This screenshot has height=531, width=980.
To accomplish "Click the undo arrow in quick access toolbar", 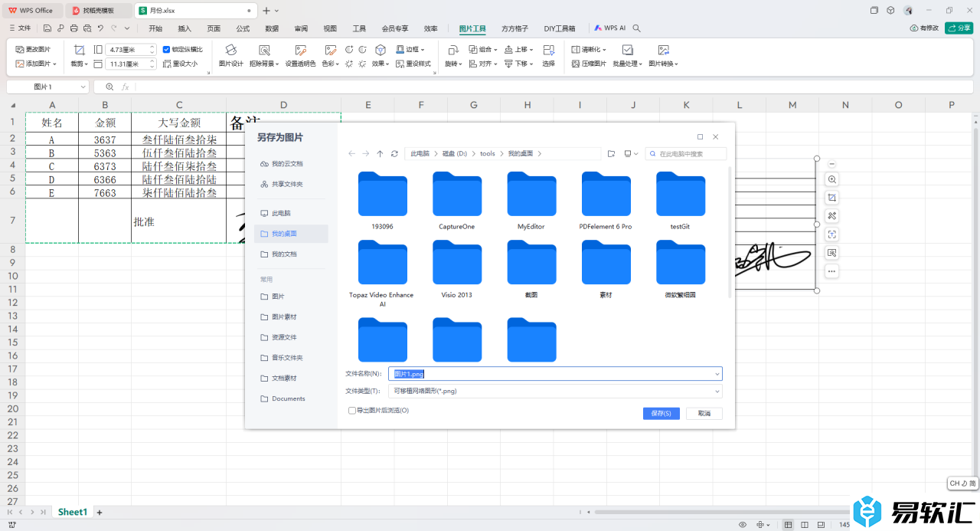I will point(100,28).
